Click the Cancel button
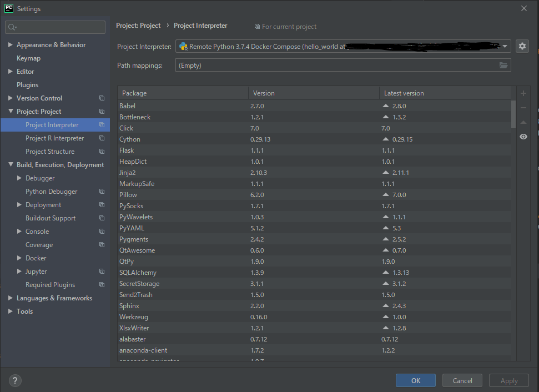The height and width of the screenshot is (392, 539). pyautogui.click(x=462, y=380)
